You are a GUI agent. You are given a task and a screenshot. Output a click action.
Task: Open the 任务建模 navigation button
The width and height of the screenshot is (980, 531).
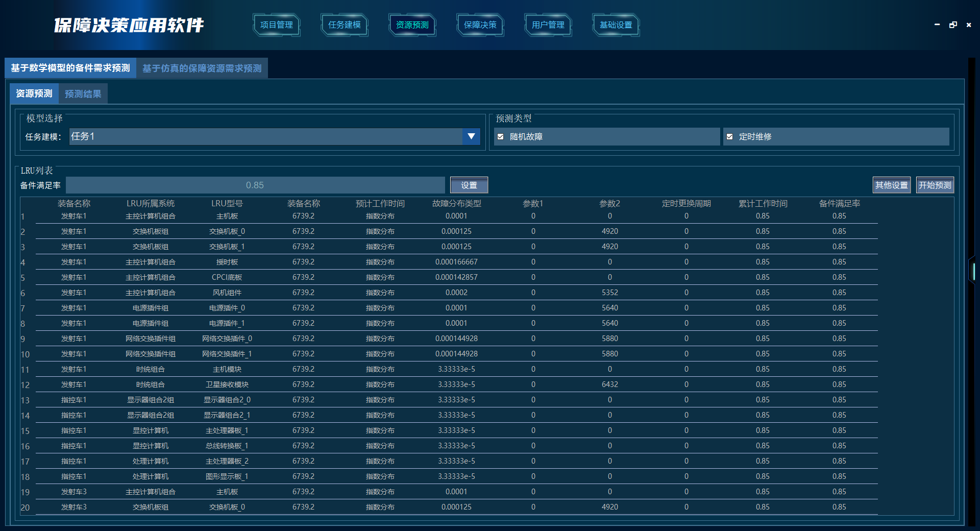(344, 25)
